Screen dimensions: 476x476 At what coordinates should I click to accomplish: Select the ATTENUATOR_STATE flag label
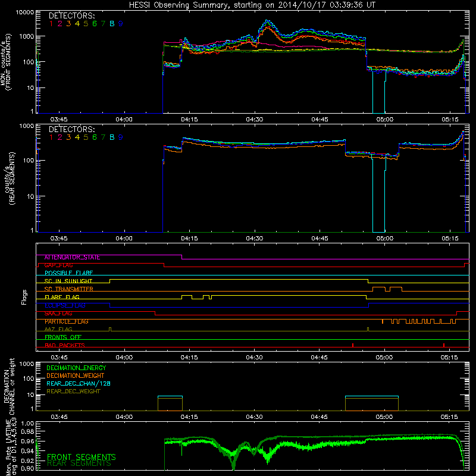coord(72,258)
